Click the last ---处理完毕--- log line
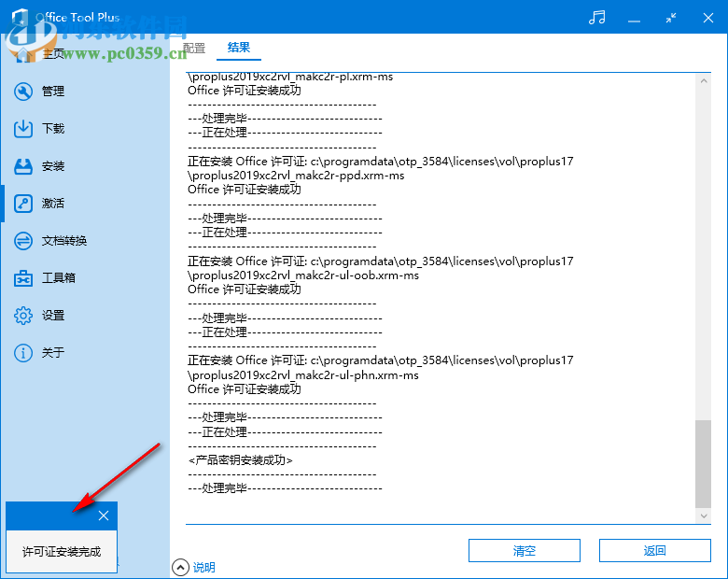 tap(285, 488)
